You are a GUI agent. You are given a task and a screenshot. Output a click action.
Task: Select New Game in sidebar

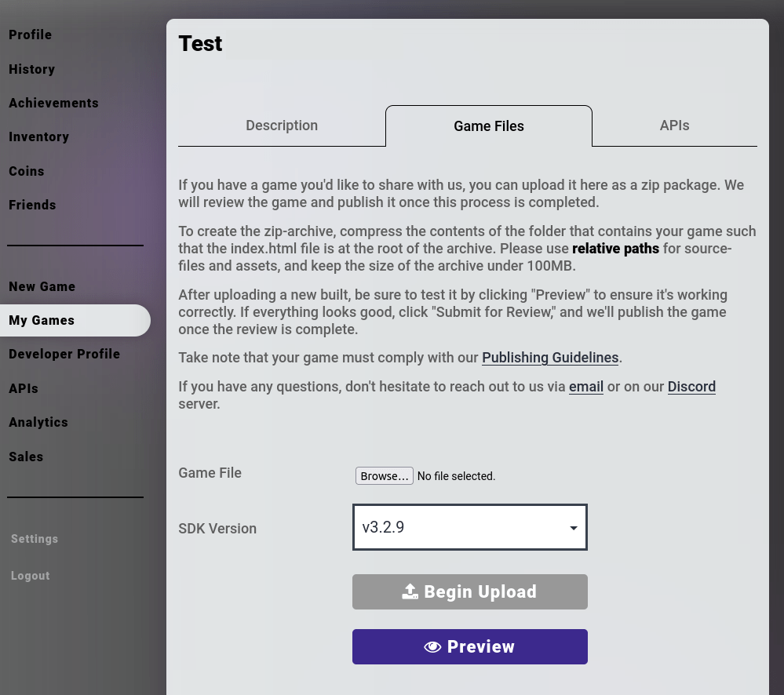coord(42,286)
